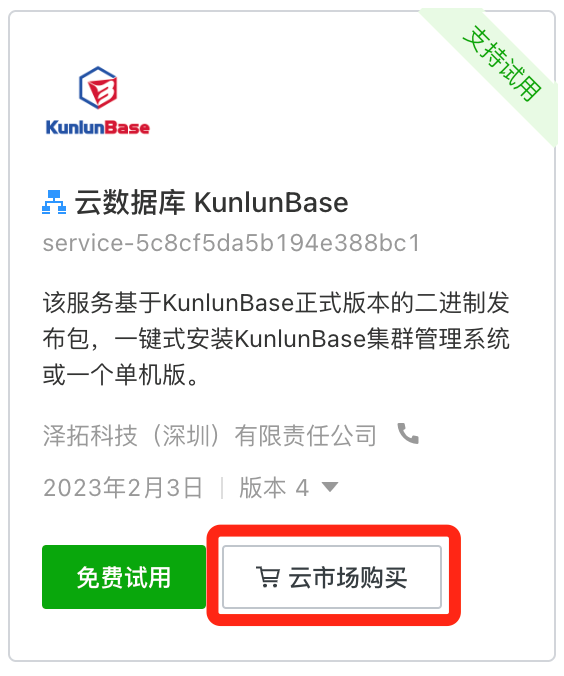
Task: Click the empty area right of logo
Action: (x=280, y=99)
